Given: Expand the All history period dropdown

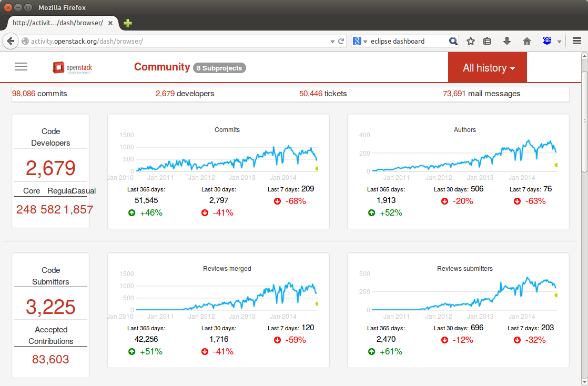Looking at the screenshot, I should click(x=488, y=68).
